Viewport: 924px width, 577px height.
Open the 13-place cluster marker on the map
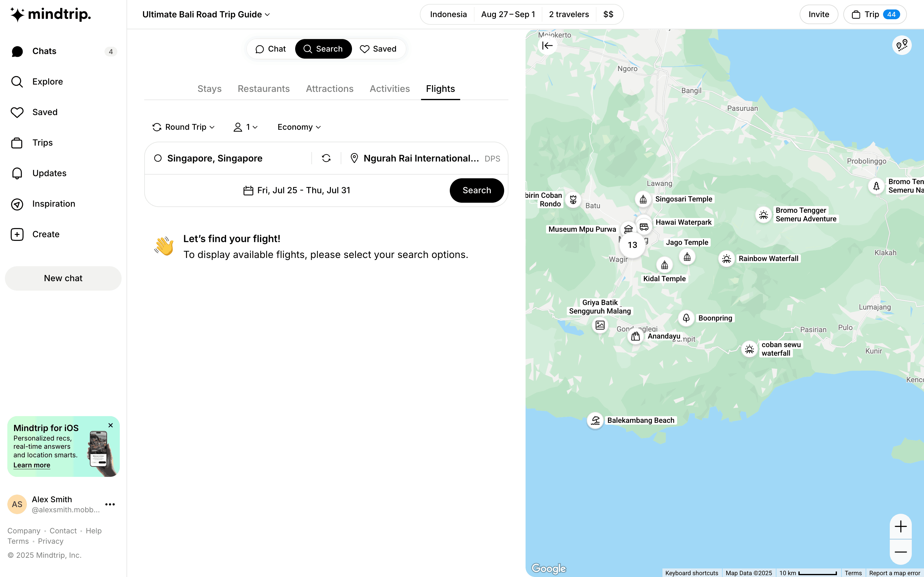[x=632, y=245]
